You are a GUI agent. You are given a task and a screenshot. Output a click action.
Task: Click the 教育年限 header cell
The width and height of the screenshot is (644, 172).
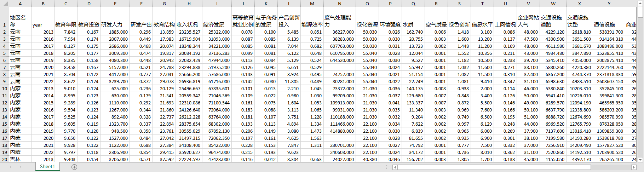click(66, 18)
